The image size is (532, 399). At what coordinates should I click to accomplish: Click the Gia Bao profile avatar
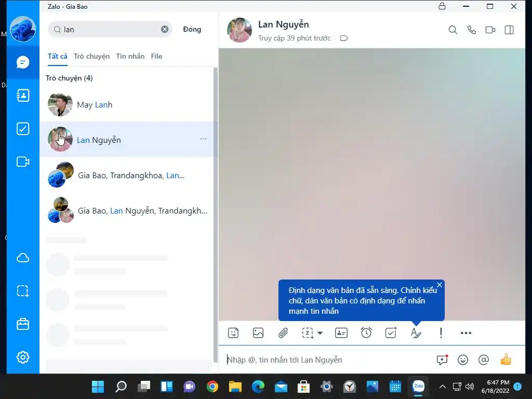tap(23, 29)
